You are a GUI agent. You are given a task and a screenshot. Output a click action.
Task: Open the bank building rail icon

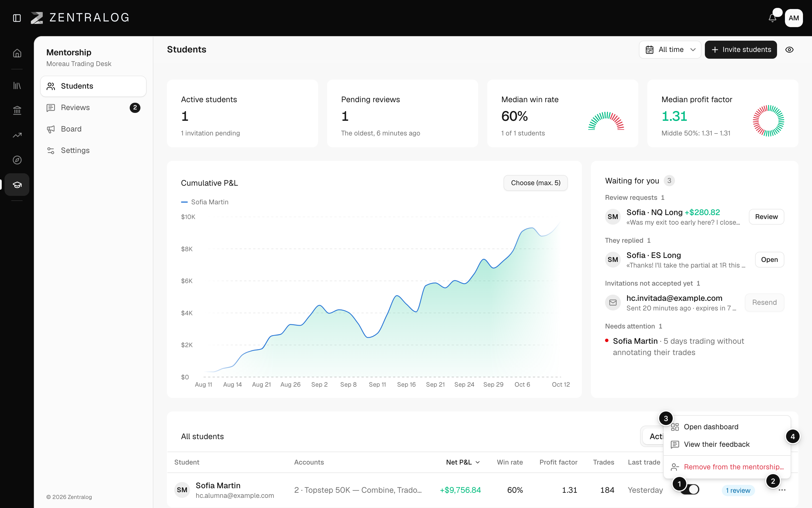[x=17, y=110]
